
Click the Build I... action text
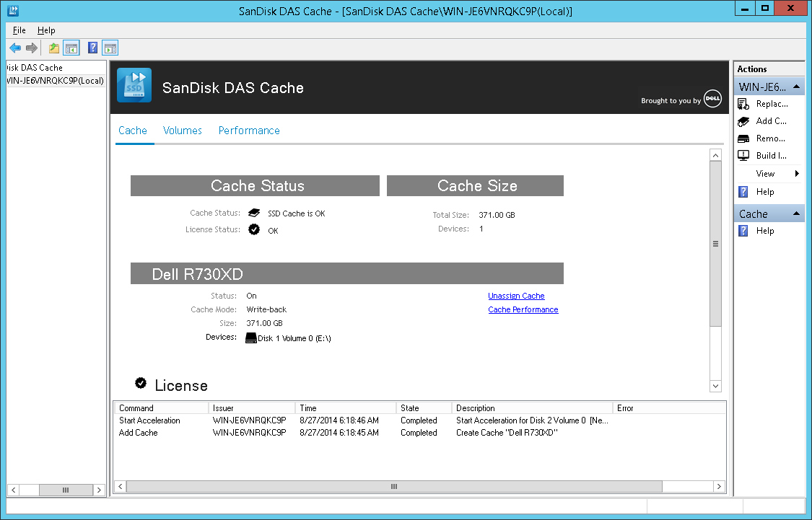tap(771, 156)
